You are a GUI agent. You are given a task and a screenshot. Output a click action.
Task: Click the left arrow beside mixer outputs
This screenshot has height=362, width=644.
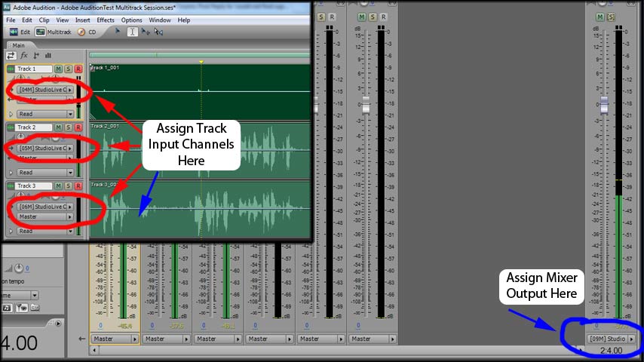81,339
